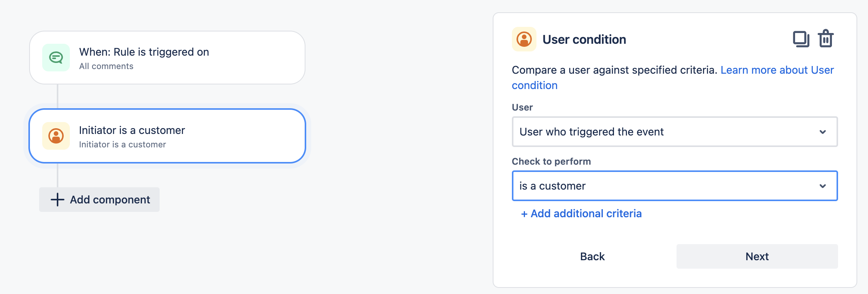Open the Check to perform dropdown

674,186
